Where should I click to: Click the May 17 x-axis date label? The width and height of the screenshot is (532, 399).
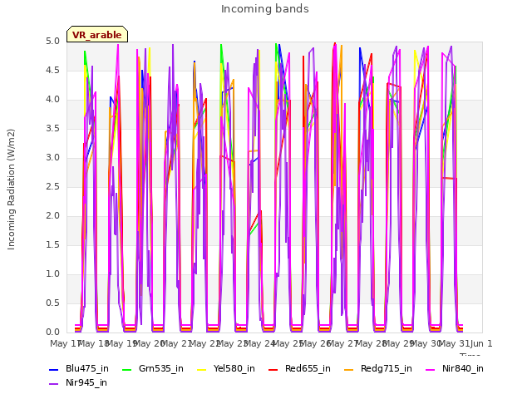coord(65,343)
